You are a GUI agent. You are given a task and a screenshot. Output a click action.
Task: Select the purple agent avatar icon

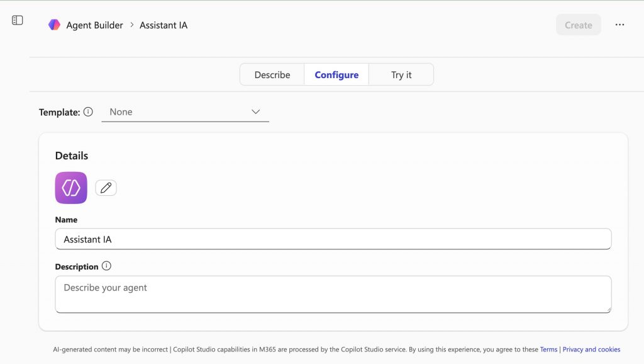click(71, 188)
